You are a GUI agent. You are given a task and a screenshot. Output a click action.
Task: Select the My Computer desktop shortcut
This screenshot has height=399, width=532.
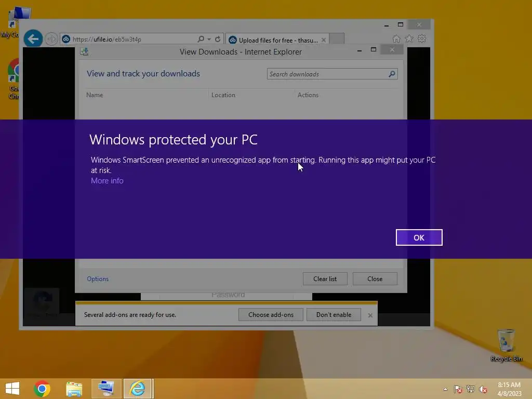pyautogui.click(x=15, y=23)
